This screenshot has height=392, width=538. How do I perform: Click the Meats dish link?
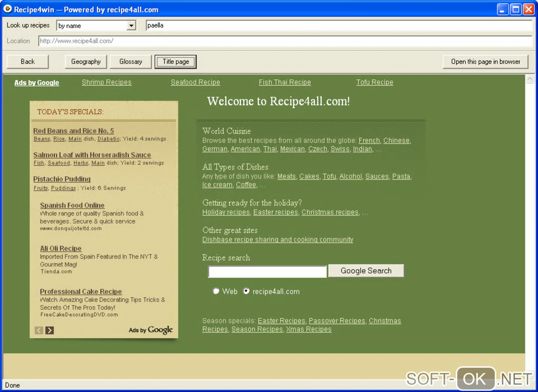(x=286, y=177)
